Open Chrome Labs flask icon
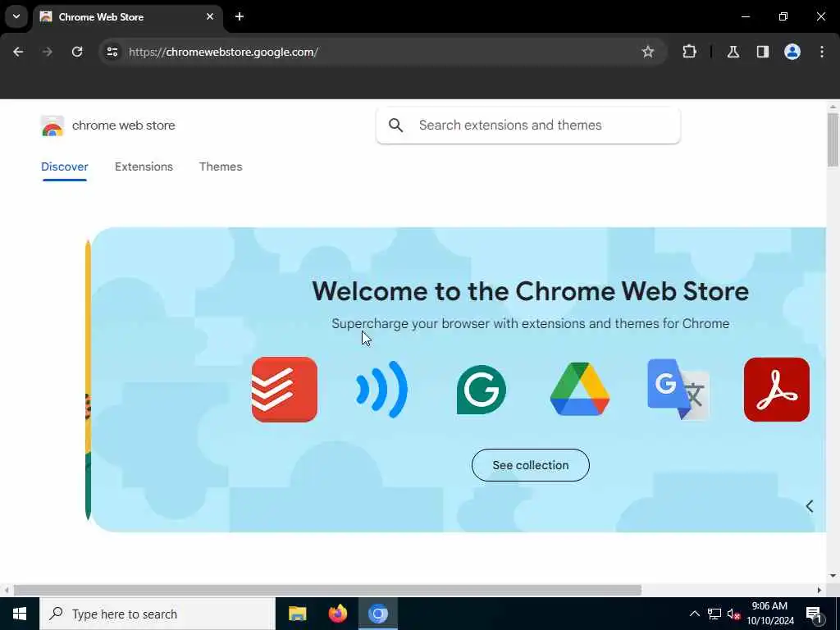The width and height of the screenshot is (840, 630). (x=733, y=52)
